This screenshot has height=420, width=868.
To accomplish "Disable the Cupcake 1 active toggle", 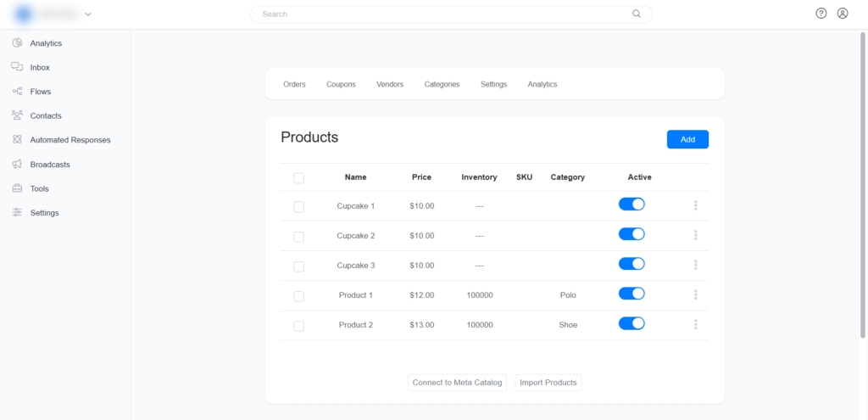I will (632, 204).
